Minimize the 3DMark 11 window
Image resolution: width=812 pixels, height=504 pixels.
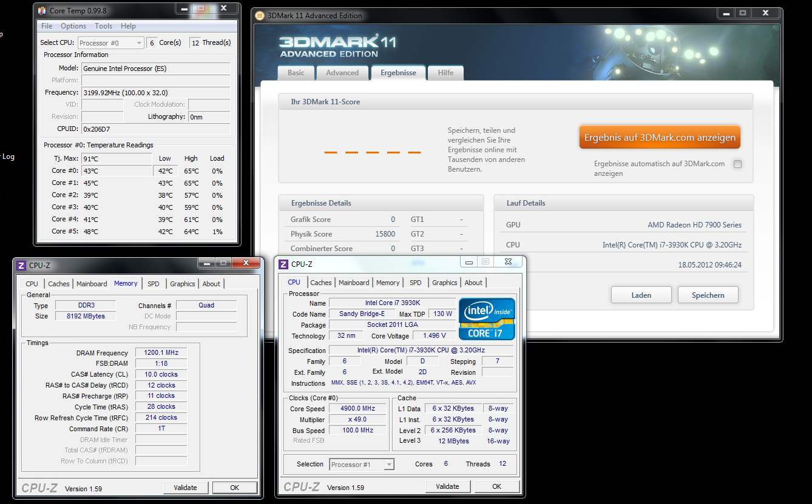(726, 12)
